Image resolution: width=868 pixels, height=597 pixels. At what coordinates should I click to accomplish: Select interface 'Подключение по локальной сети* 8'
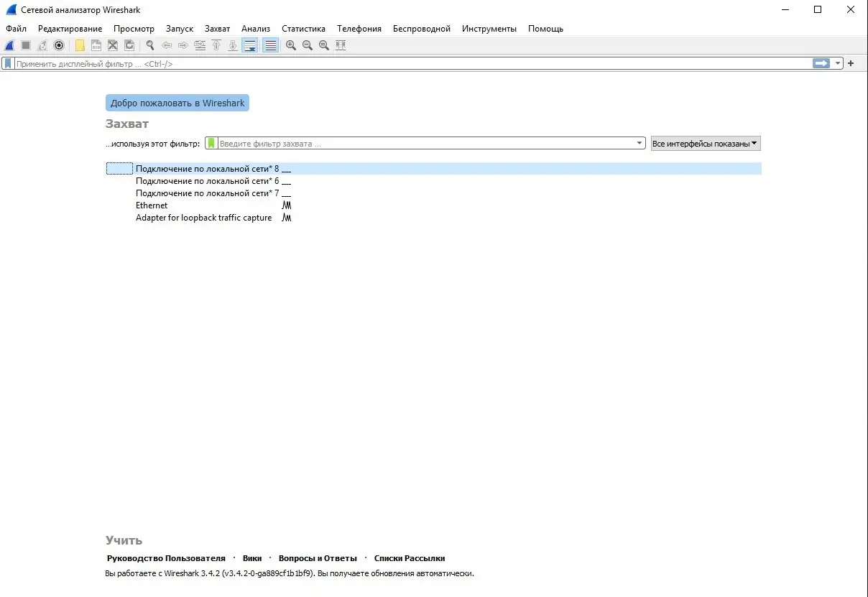(x=433, y=169)
